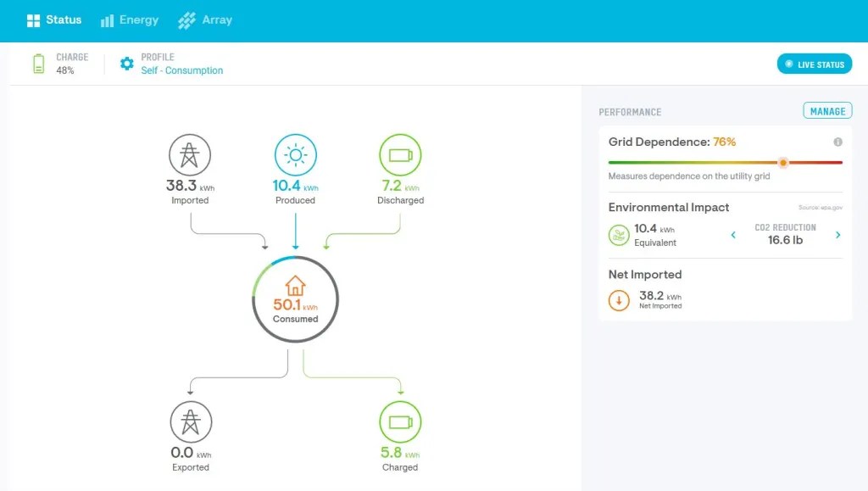Click the battery charge icon
Image resolution: width=868 pixels, height=491 pixels.
(38, 64)
